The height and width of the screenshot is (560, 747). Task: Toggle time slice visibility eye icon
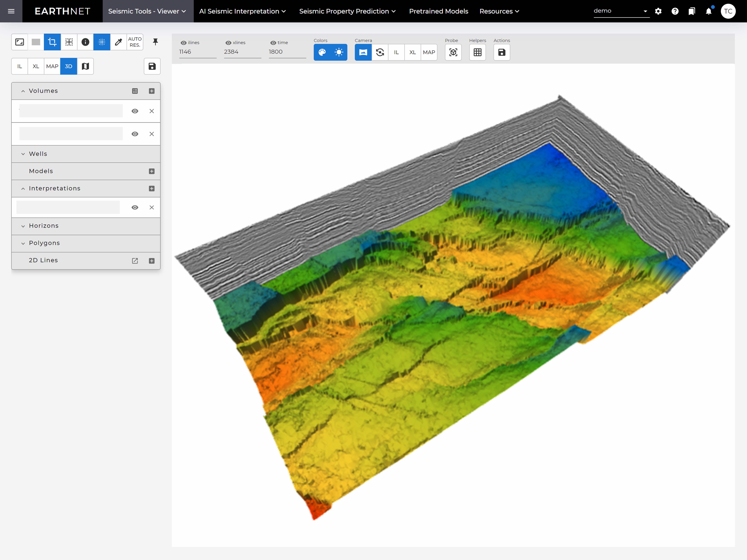[273, 43]
